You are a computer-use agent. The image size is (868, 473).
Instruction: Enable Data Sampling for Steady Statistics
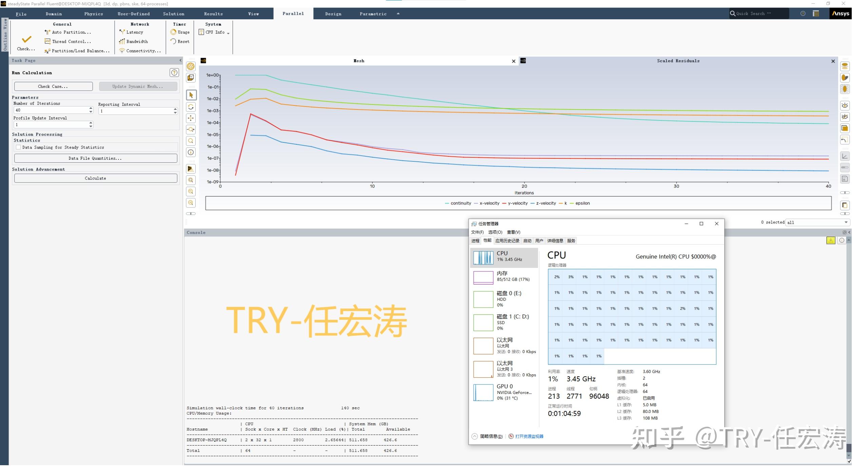[18, 147]
